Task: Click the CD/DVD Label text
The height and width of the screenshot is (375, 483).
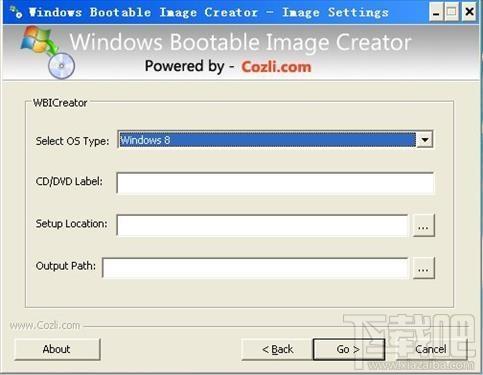Action: (69, 181)
